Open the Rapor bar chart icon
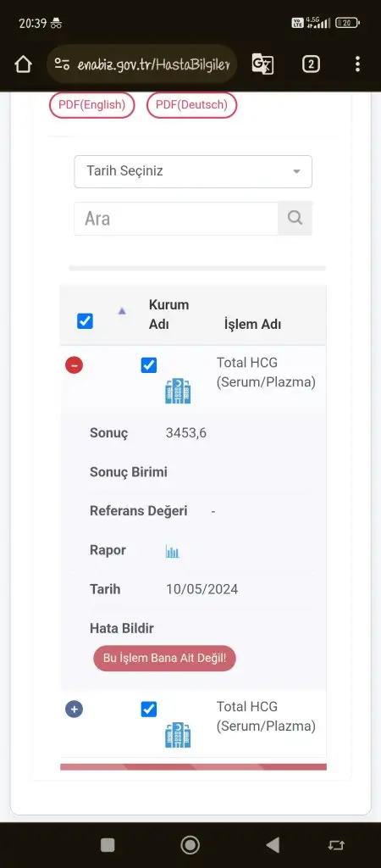Image resolution: width=381 pixels, height=868 pixels. pos(173,551)
